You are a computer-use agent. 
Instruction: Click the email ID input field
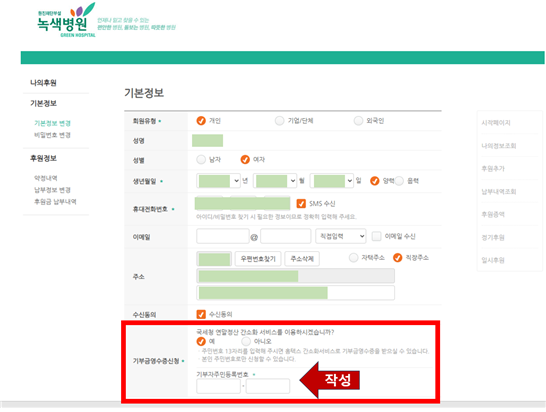click(223, 236)
